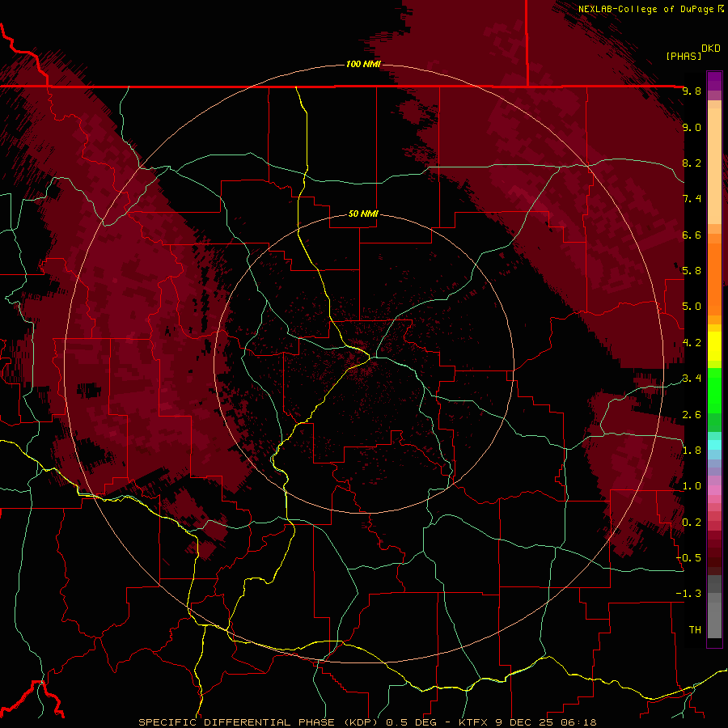Click the 3.4 value on the legend
The image size is (728, 728).
[692, 379]
